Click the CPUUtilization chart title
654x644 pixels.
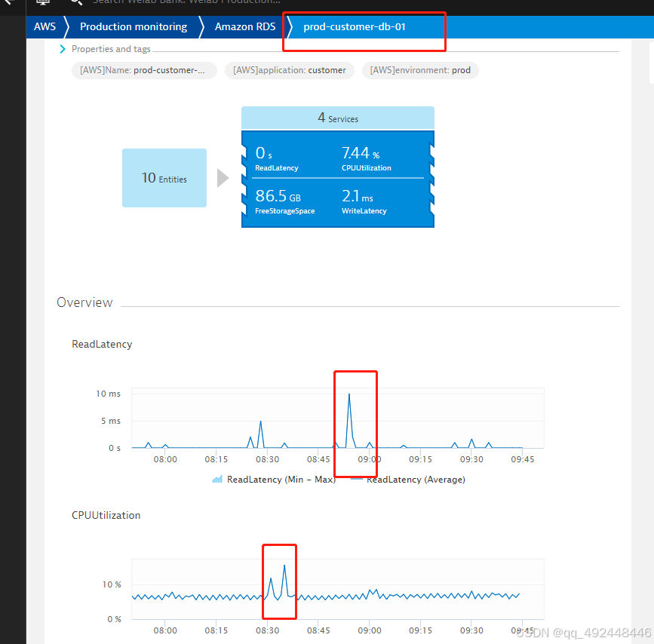pyautogui.click(x=106, y=515)
